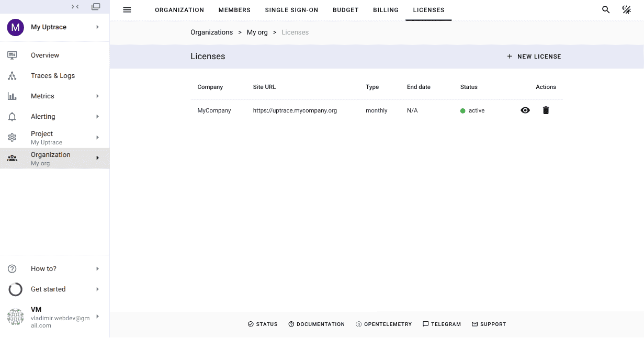The height and width of the screenshot is (338, 644).
Task: Open the Documentation footer link
Action: coord(317,324)
